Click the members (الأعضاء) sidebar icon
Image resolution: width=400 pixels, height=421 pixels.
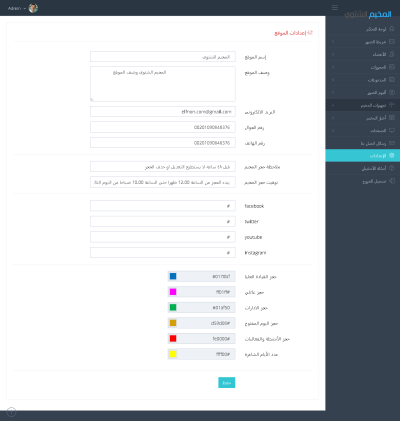point(392,54)
